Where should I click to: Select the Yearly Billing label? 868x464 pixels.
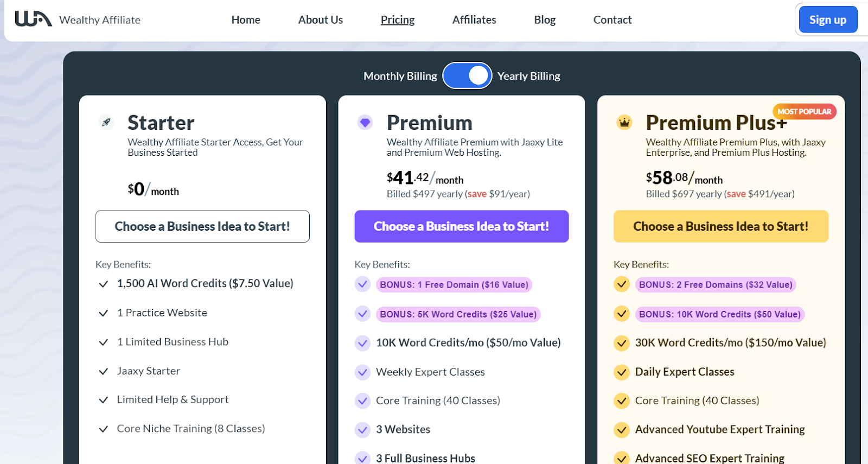[528, 76]
